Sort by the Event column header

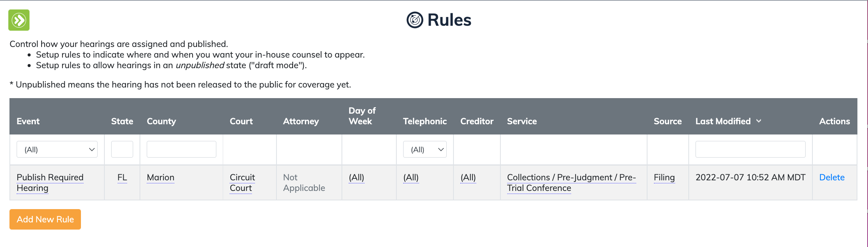pos(28,121)
